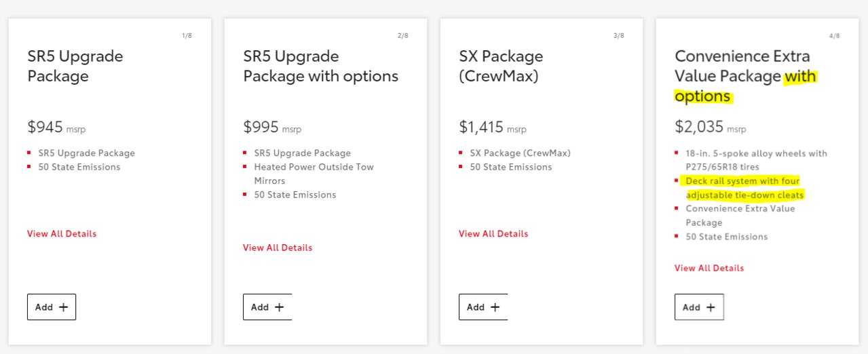This screenshot has width=868, height=354.
Task: Click the $995 msrp price
Action: pyautogui.click(x=272, y=127)
